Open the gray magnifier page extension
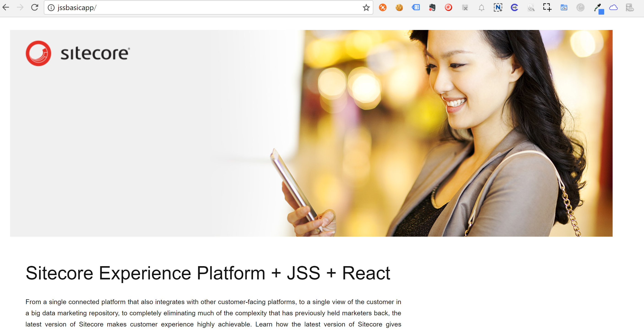 [531, 8]
